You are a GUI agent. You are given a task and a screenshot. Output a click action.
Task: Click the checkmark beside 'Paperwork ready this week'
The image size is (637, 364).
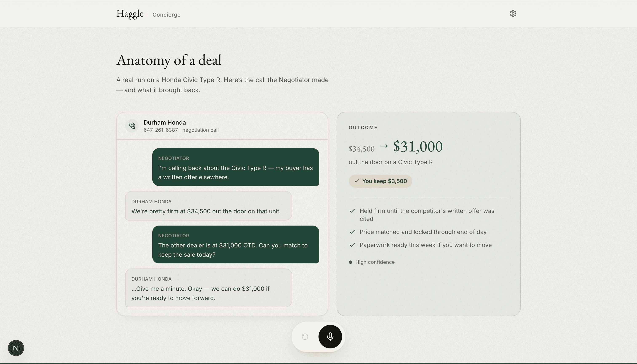click(x=352, y=245)
